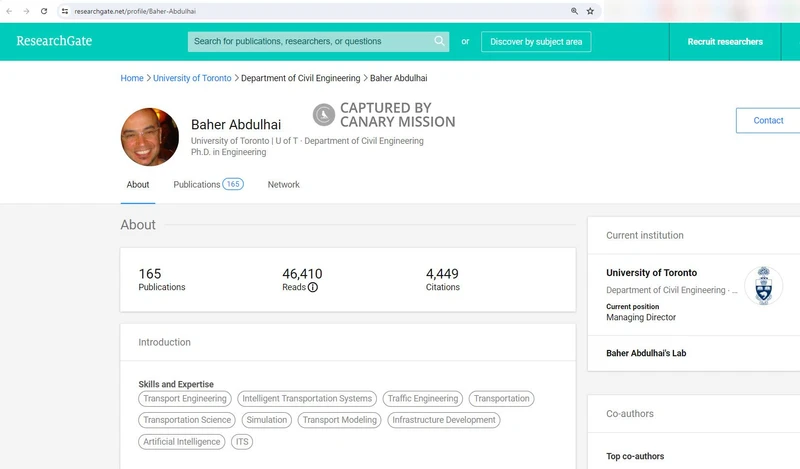
Task: Go to Home breadcrumb
Action: point(132,78)
